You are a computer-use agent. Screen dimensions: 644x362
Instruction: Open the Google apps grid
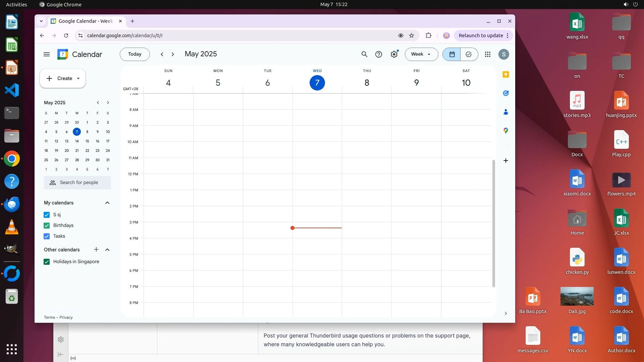click(x=488, y=54)
